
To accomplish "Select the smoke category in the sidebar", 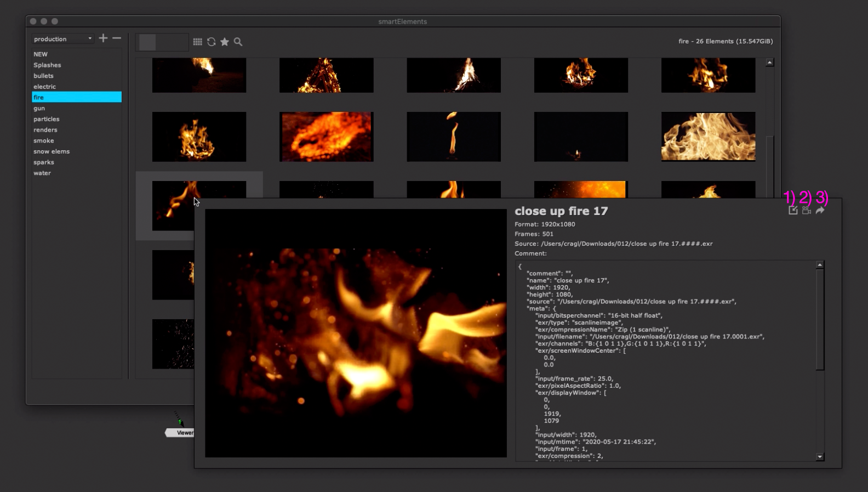I will pyautogui.click(x=44, y=140).
